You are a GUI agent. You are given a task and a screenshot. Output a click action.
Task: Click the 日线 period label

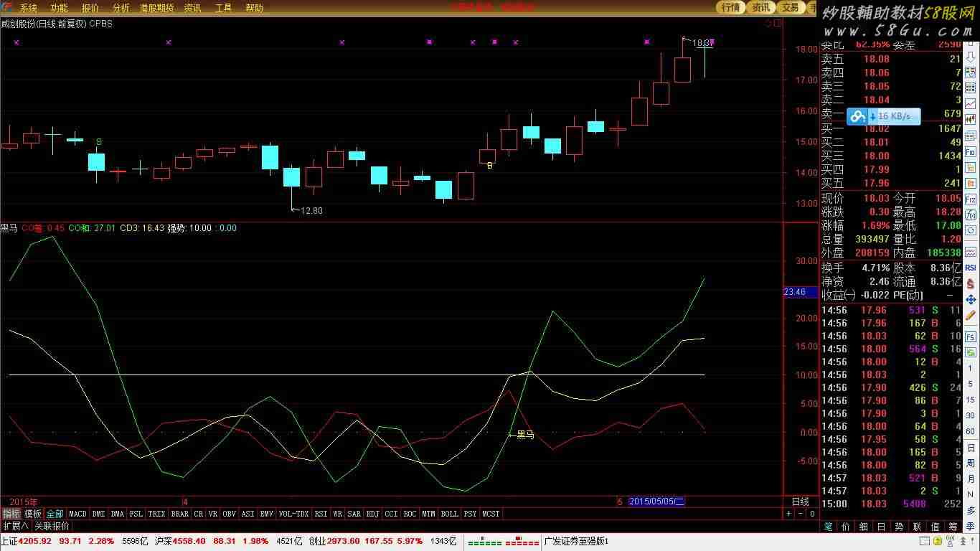800,501
